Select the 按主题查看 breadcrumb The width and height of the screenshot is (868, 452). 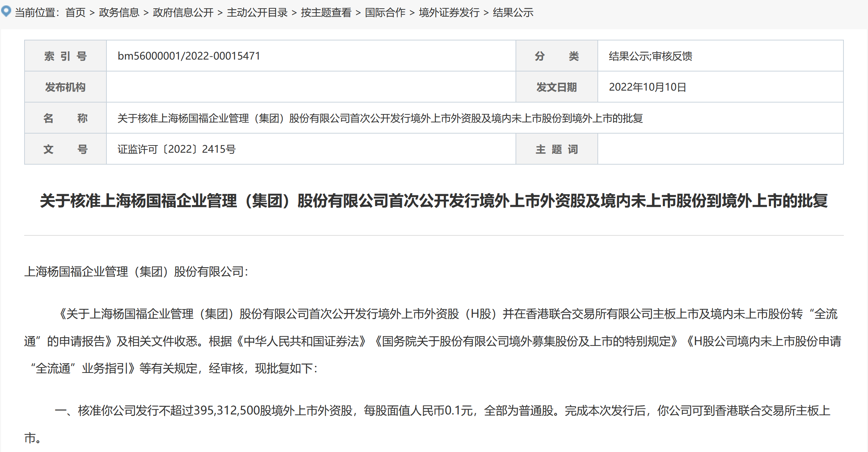click(326, 13)
